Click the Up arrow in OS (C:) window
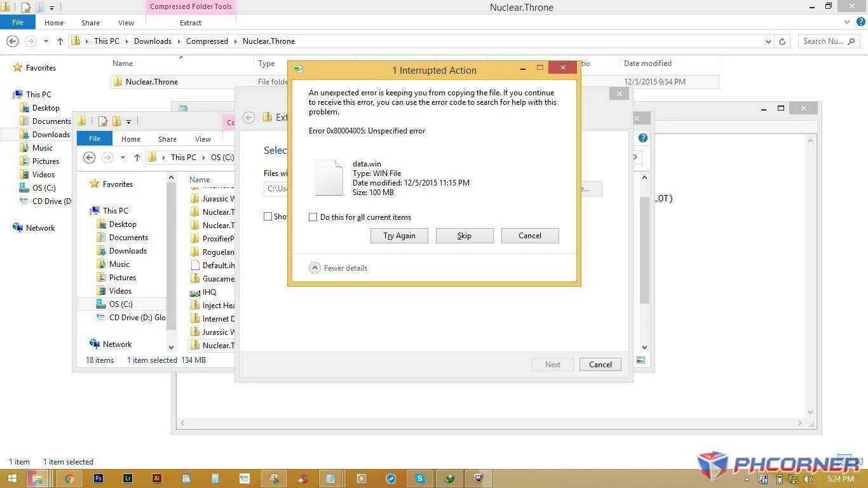Image resolution: width=868 pixels, height=488 pixels. [137, 158]
